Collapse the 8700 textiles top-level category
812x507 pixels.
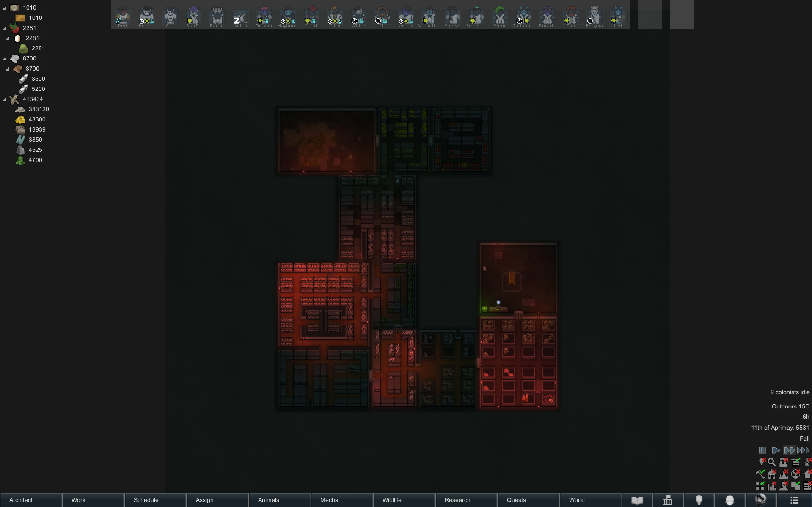5,59
